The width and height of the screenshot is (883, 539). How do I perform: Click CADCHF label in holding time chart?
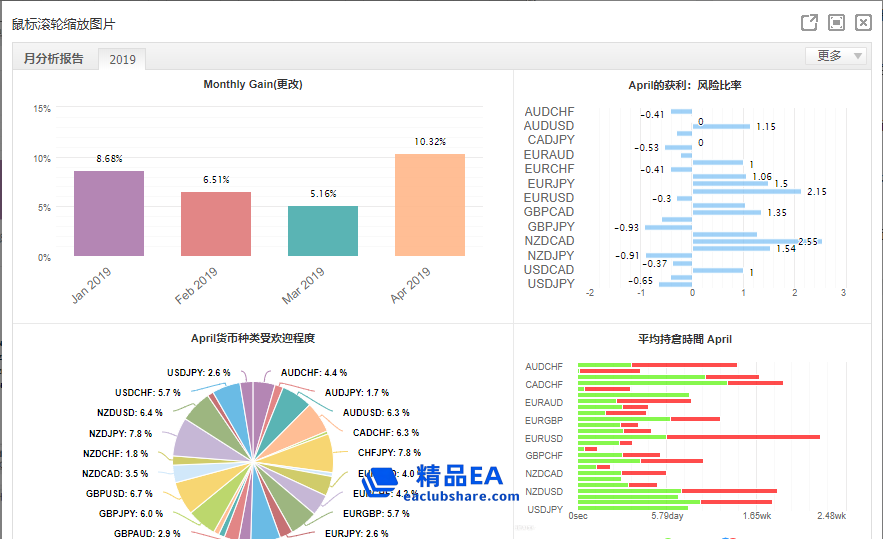click(x=544, y=385)
